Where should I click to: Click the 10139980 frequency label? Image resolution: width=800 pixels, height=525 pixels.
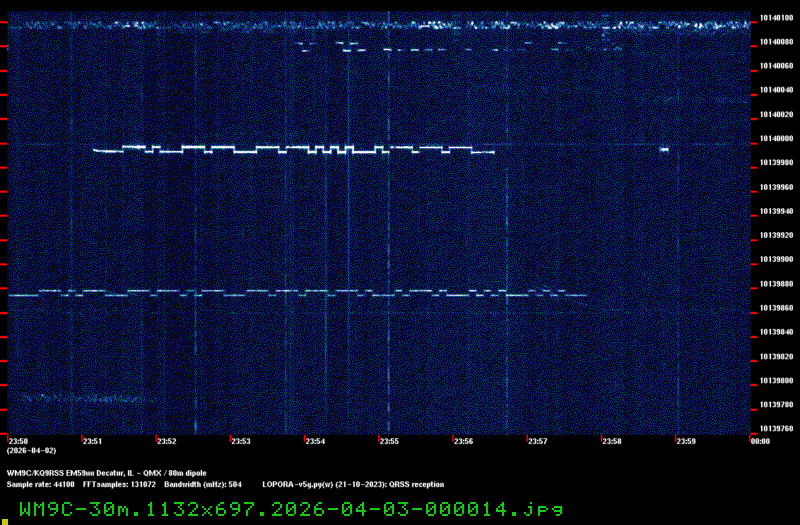(x=776, y=163)
